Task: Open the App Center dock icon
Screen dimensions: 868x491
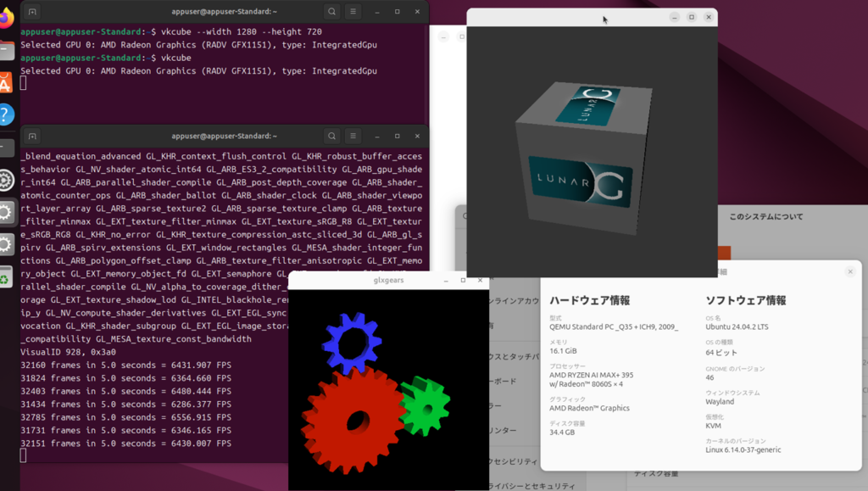Action: pos(6,82)
